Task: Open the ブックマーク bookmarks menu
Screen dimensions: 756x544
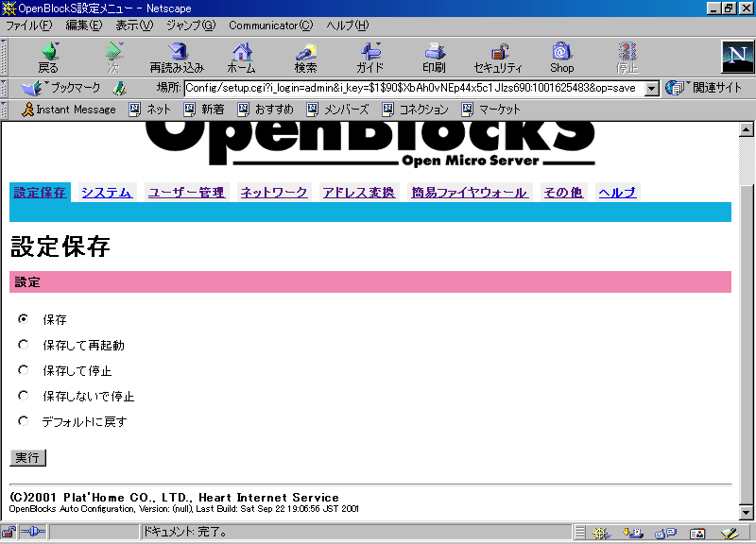Action: click(x=61, y=88)
